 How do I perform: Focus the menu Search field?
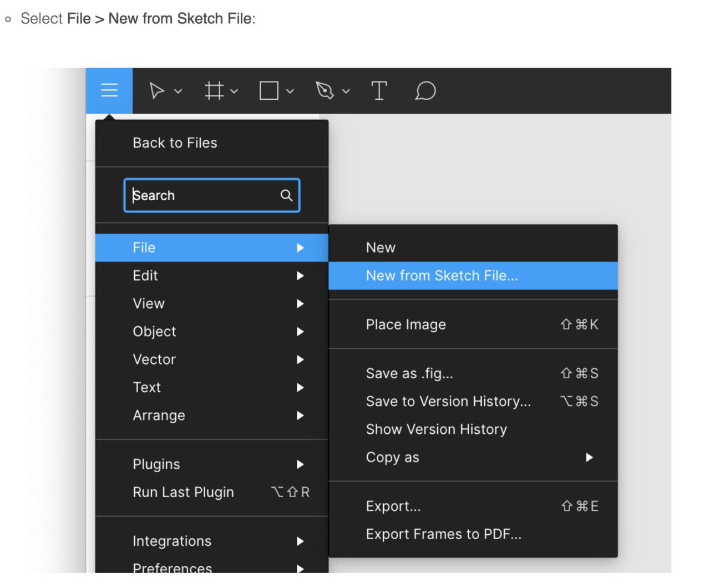[212, 195]
